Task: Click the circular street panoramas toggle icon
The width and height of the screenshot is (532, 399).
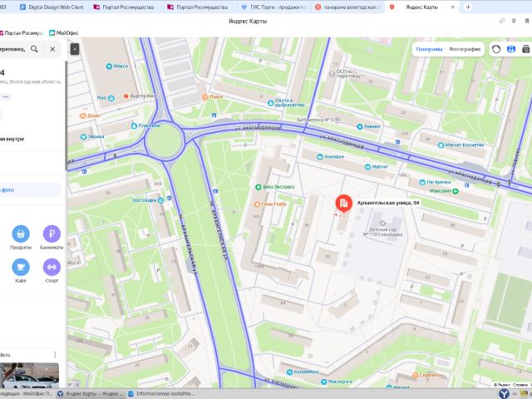Action: point(496,49)
